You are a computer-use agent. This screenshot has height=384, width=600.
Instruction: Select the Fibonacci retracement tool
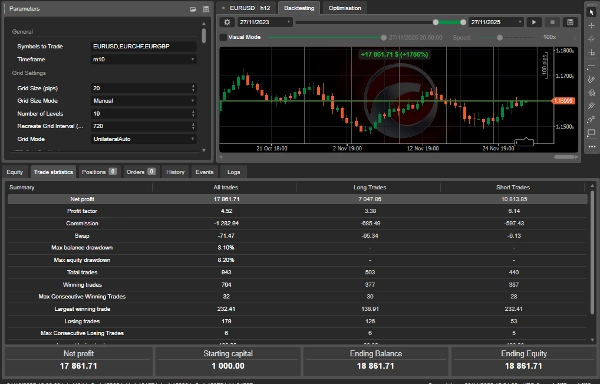click(x=592, y=106)
